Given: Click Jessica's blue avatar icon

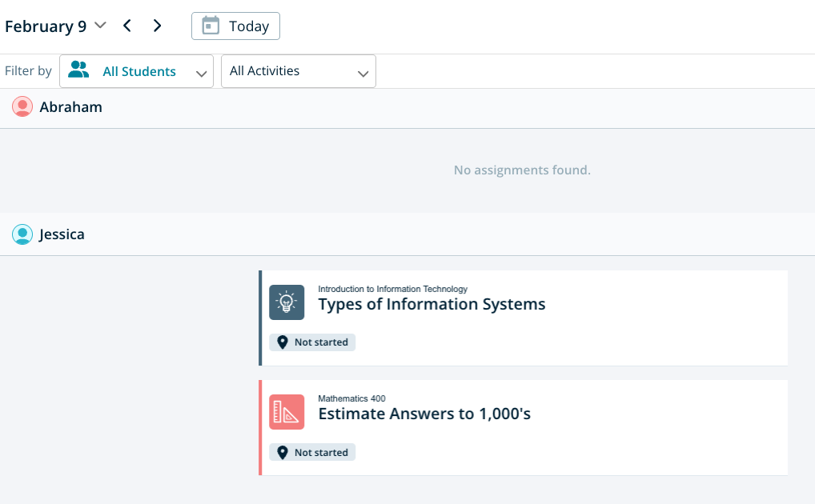Looking at the screenshot, I should tap(22, 234).
